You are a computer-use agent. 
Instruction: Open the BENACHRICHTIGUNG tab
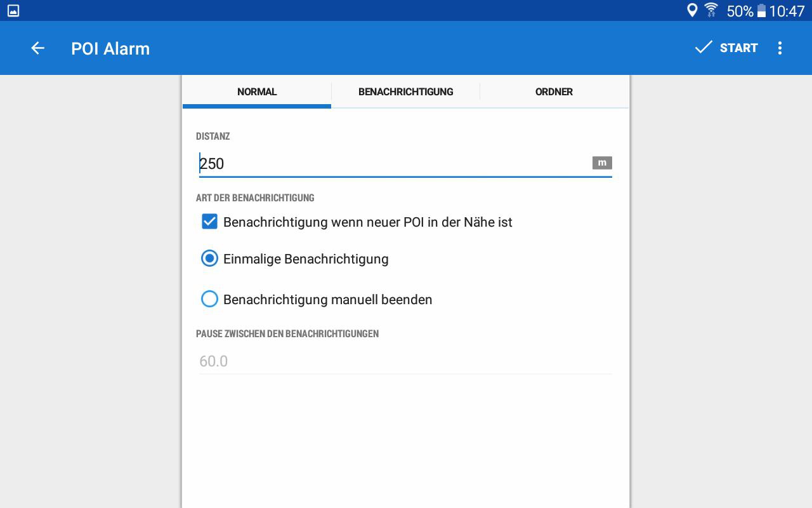point(405,92)
